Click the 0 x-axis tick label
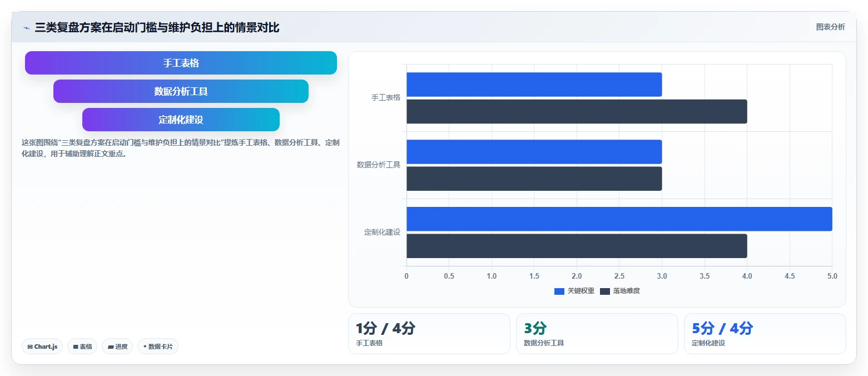 [406, 276]
